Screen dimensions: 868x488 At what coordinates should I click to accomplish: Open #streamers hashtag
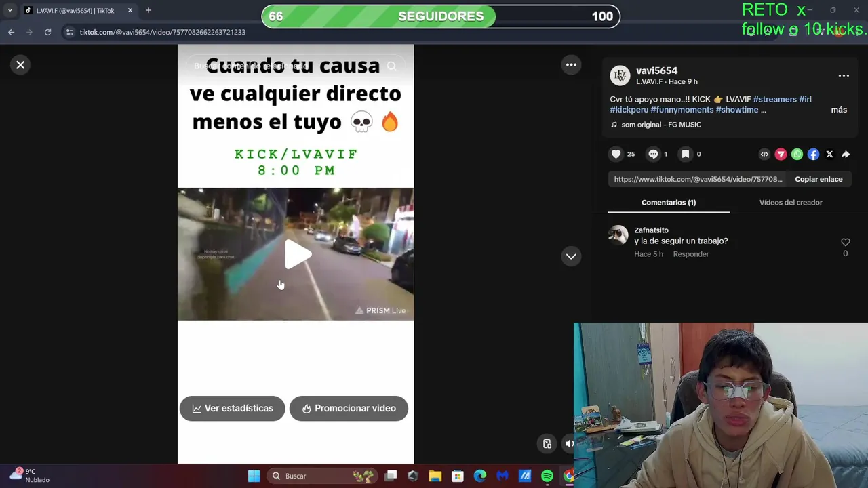tap(774, 99)
